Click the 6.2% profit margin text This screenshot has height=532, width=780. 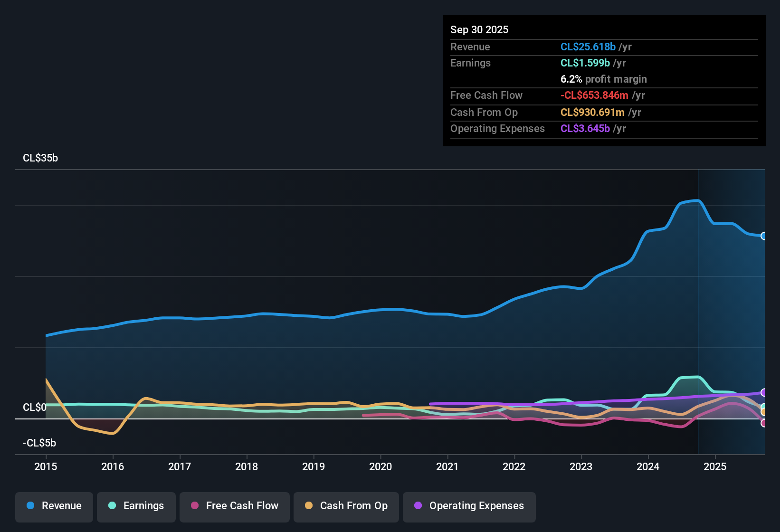[603, 79]
